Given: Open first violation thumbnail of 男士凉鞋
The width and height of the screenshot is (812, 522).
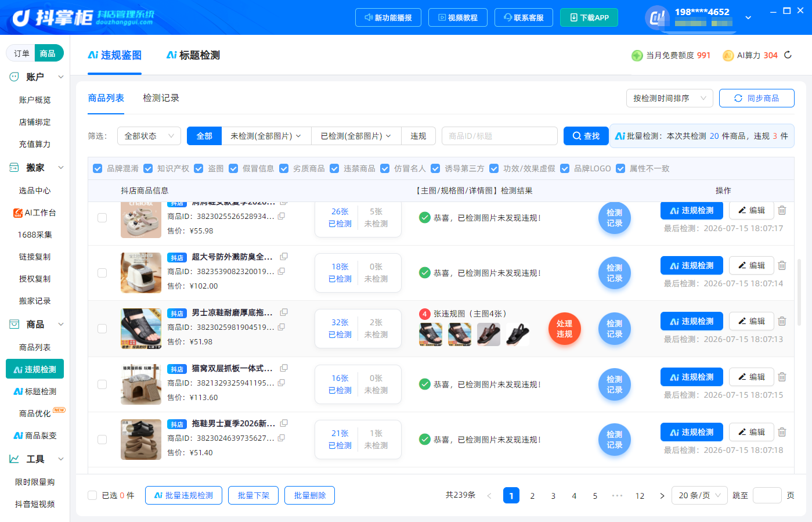Looking at the screenshot, I should point(431,334).
